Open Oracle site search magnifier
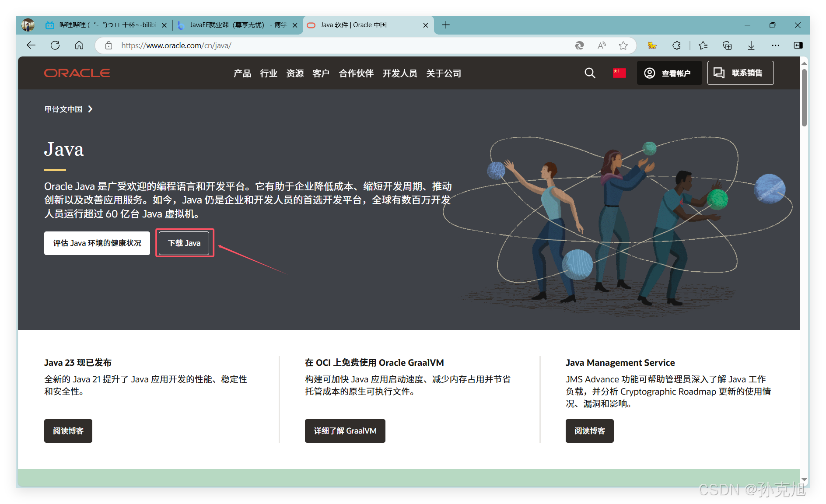Screen dimensions: 826x504 point(590,73)
